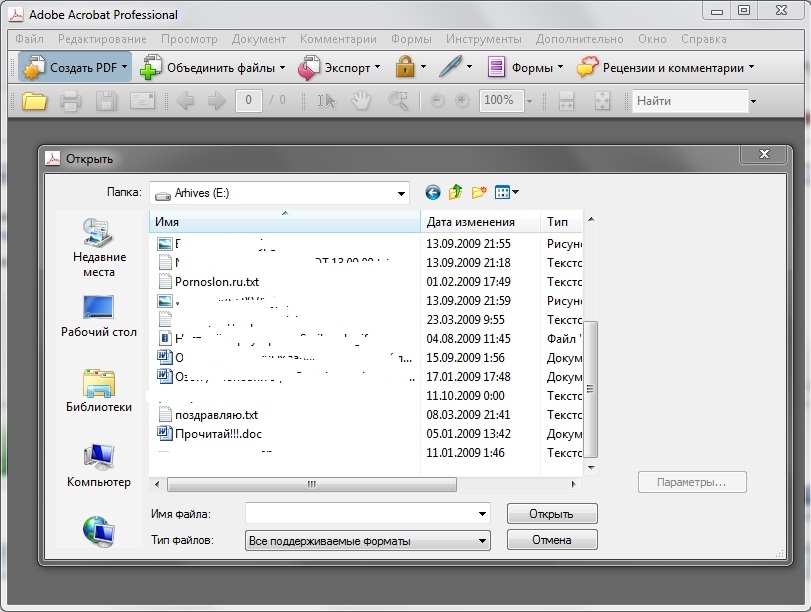Sort by the Тип column header
Screen dimensions: 811x612
pyautogui.click(x=562, y=222)
